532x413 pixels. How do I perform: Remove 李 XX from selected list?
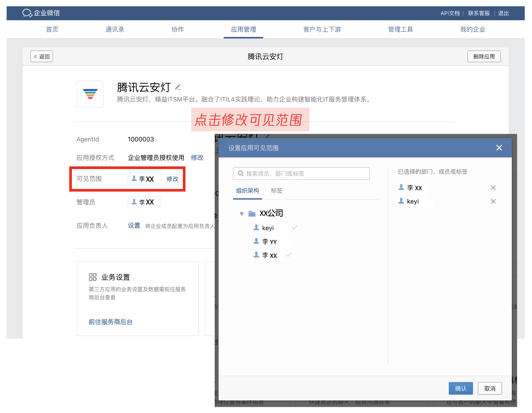(x=493, y=188)
